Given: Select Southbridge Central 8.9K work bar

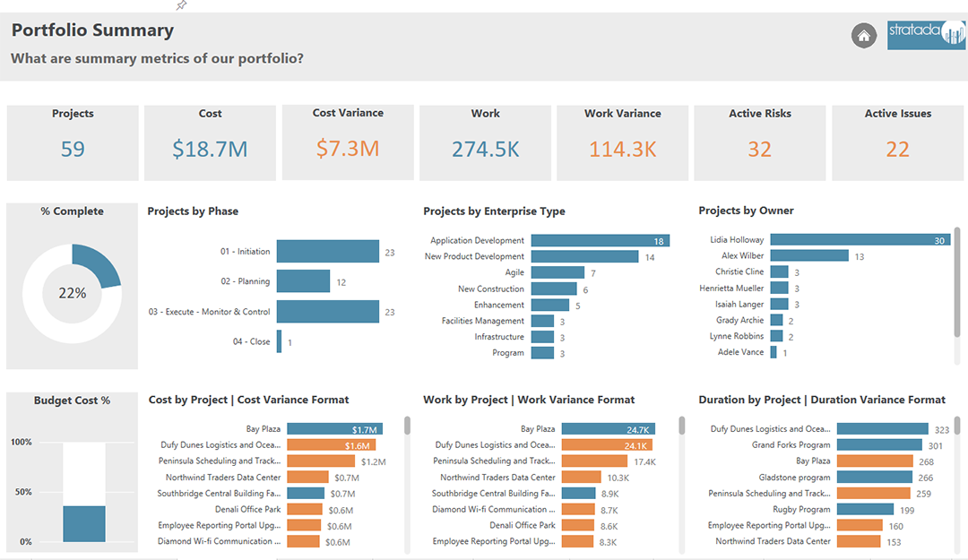Looking at the screenshot, I should 578,493.
